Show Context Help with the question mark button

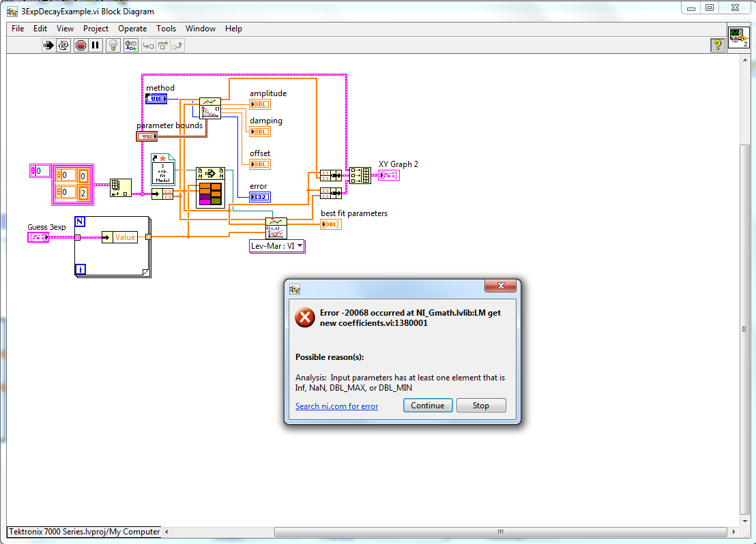click(x=717, y=45)
